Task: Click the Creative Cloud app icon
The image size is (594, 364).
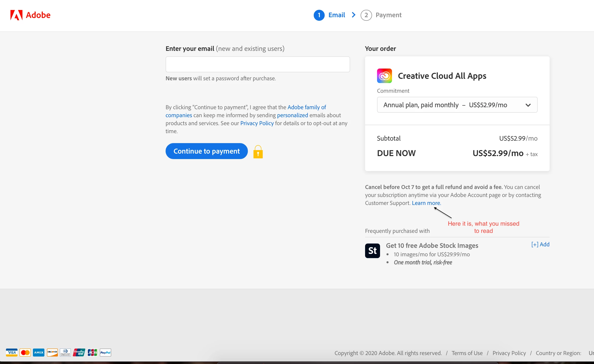Action: (384, 76)
